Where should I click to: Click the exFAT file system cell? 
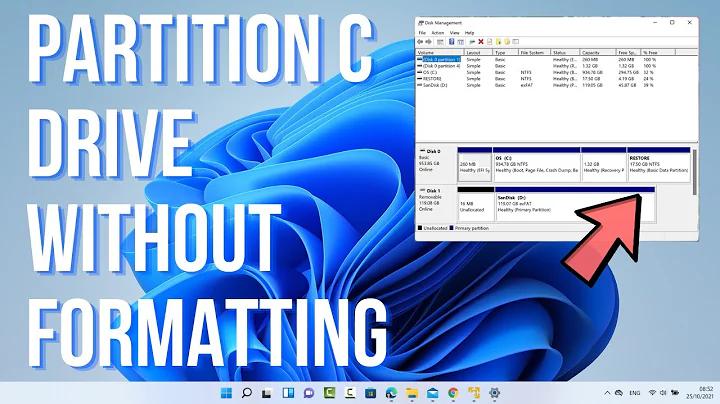[x=527, y=85]
